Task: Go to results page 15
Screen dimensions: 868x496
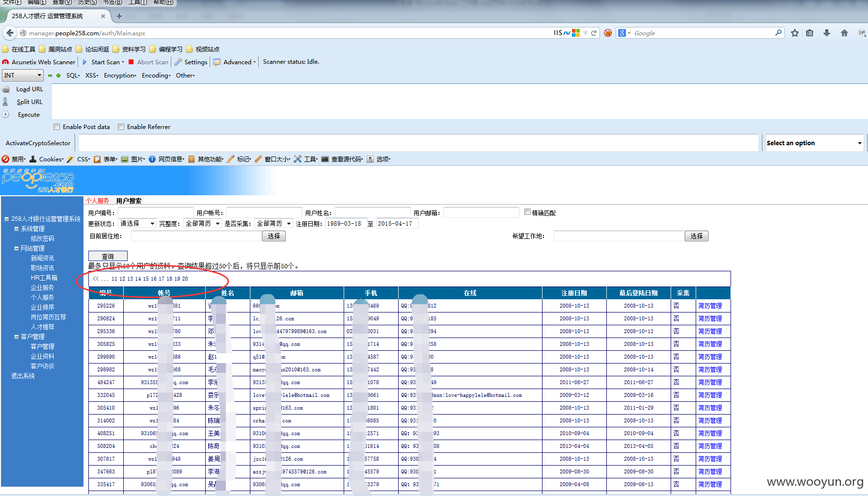Action: (146, 279)
